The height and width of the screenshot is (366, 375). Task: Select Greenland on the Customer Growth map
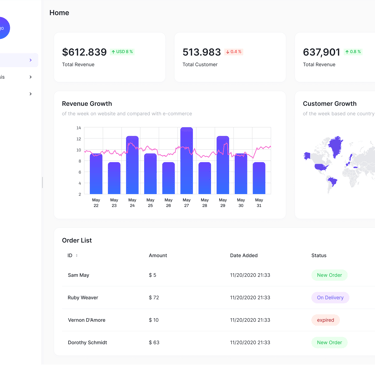tap(336, 145)
